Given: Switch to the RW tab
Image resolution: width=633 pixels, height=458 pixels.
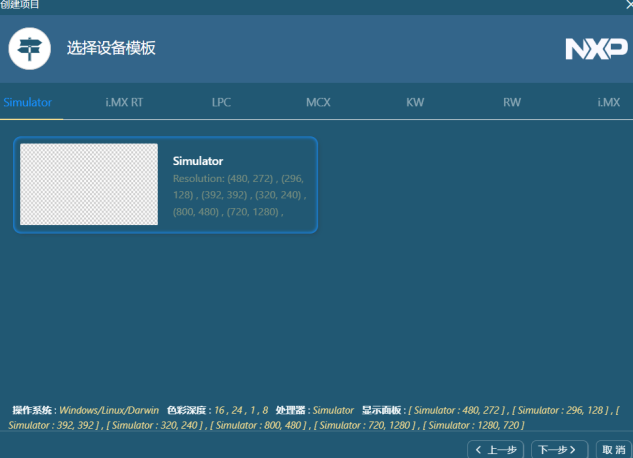Looking at the screenshot, I should [x=512, y=102].
